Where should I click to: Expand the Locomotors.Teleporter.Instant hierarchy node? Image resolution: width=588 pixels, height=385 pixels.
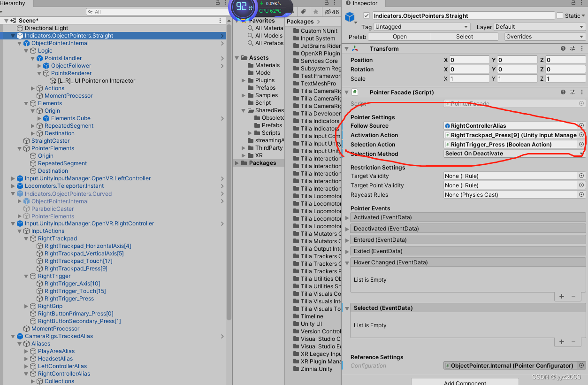(x=13, y=186)
